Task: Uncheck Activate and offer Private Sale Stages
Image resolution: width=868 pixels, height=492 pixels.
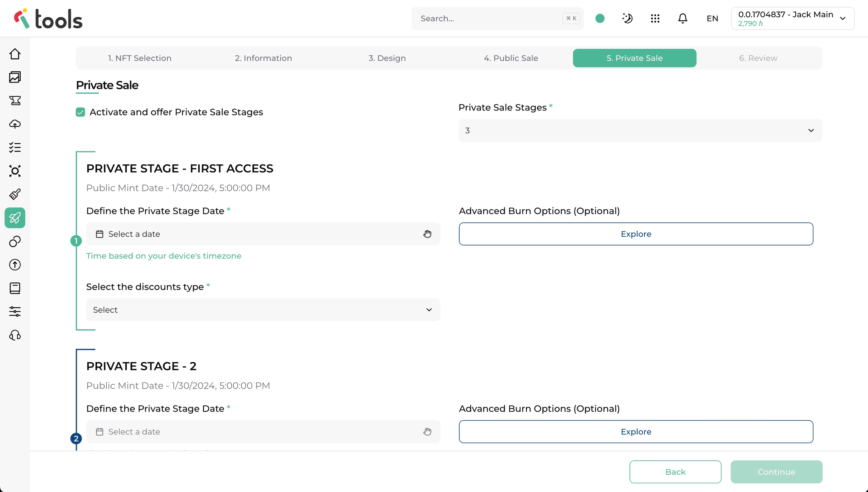Action: click(80, 112)
